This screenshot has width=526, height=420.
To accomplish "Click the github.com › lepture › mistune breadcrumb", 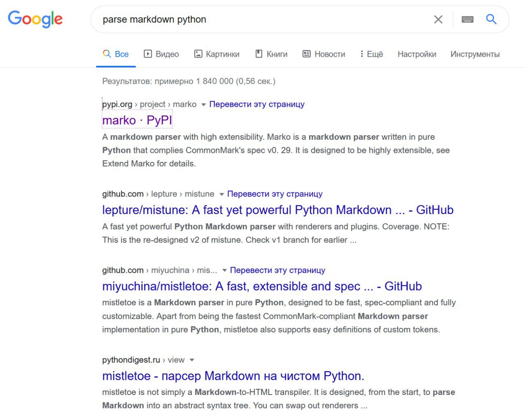I will tap(158, 194).
